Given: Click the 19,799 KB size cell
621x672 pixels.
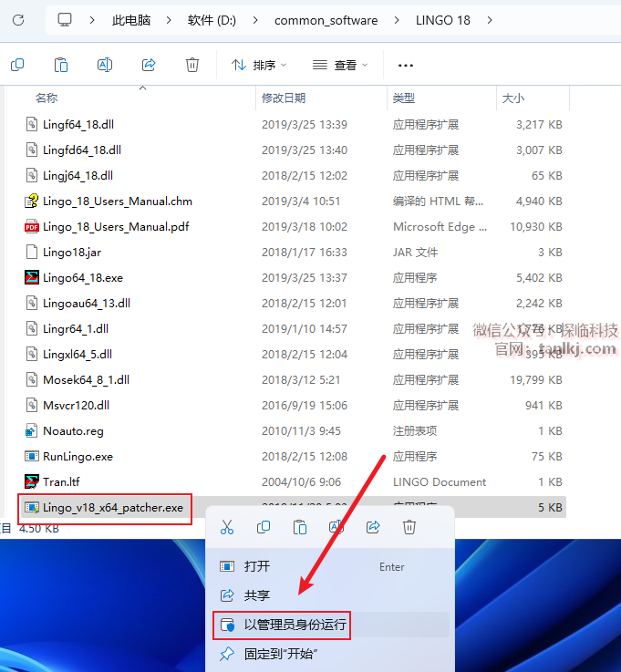Looking at the screenshot, I should (535, 379).
